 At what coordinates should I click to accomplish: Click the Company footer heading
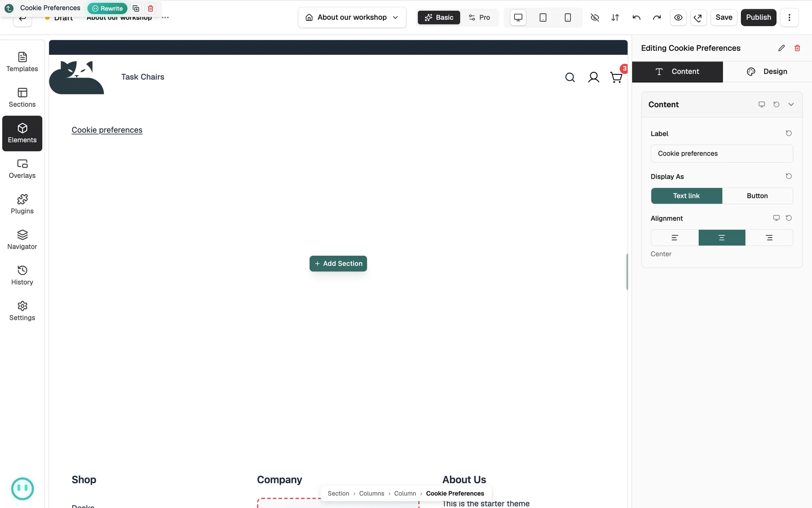[x=279, y=480]
